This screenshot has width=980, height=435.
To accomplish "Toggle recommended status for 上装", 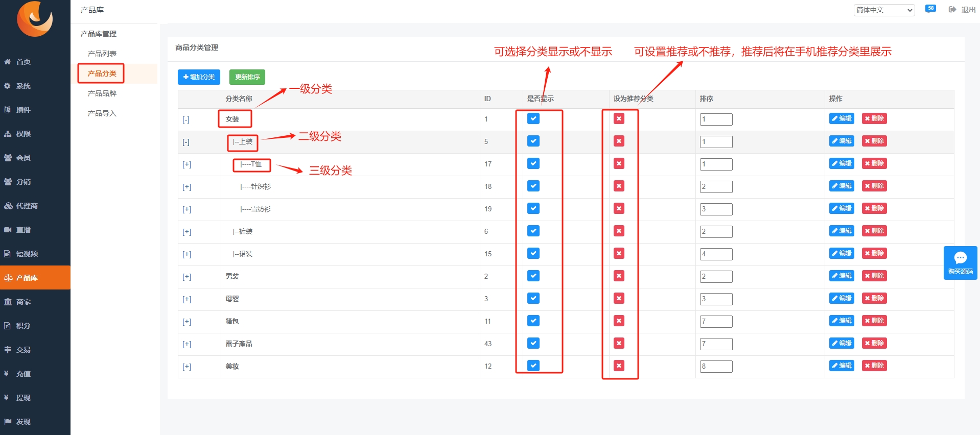I will [619, 141].
